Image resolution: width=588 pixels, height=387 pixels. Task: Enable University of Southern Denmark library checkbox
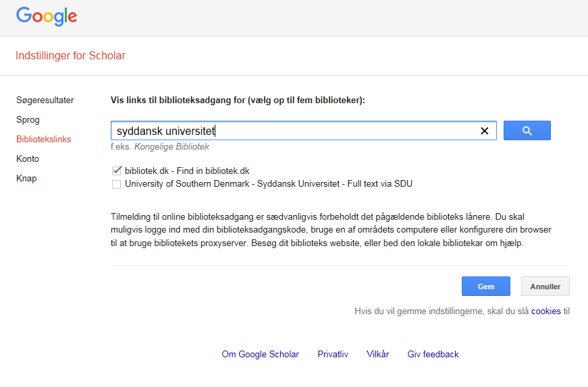coord(117,184)
